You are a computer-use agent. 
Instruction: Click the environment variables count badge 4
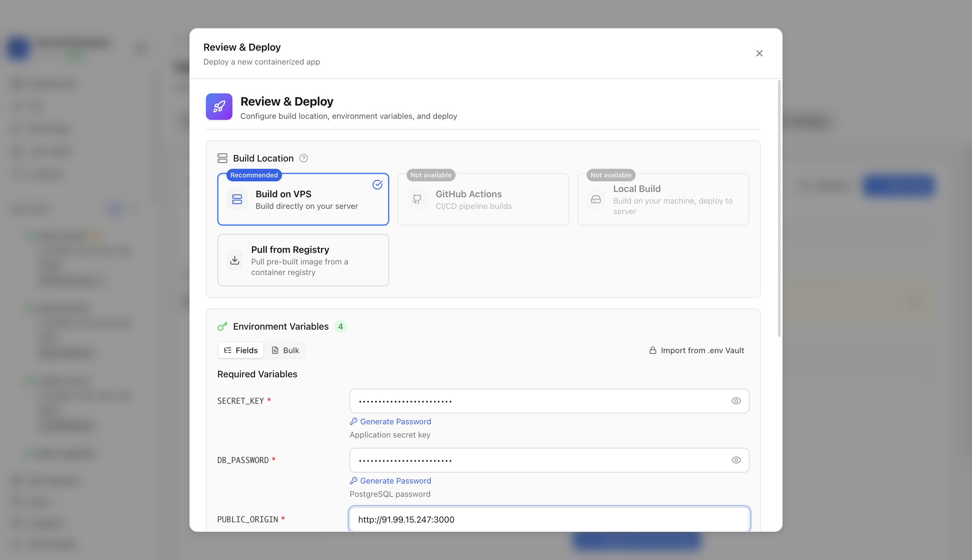pyautogui.click(x=340, y=327)
